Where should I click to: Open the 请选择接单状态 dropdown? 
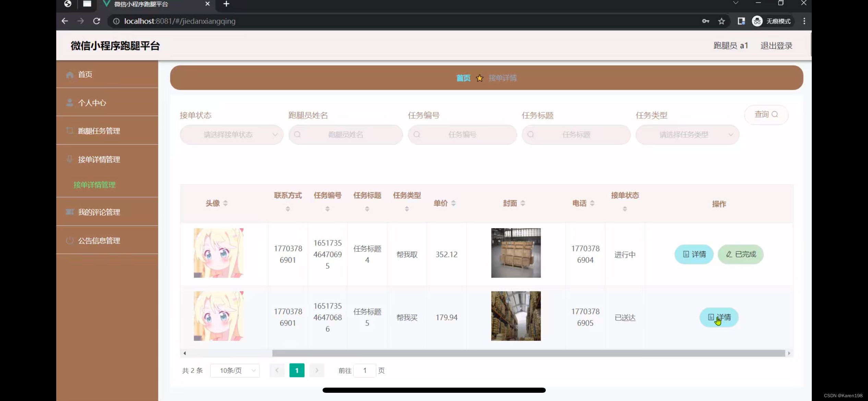[231, 135]
